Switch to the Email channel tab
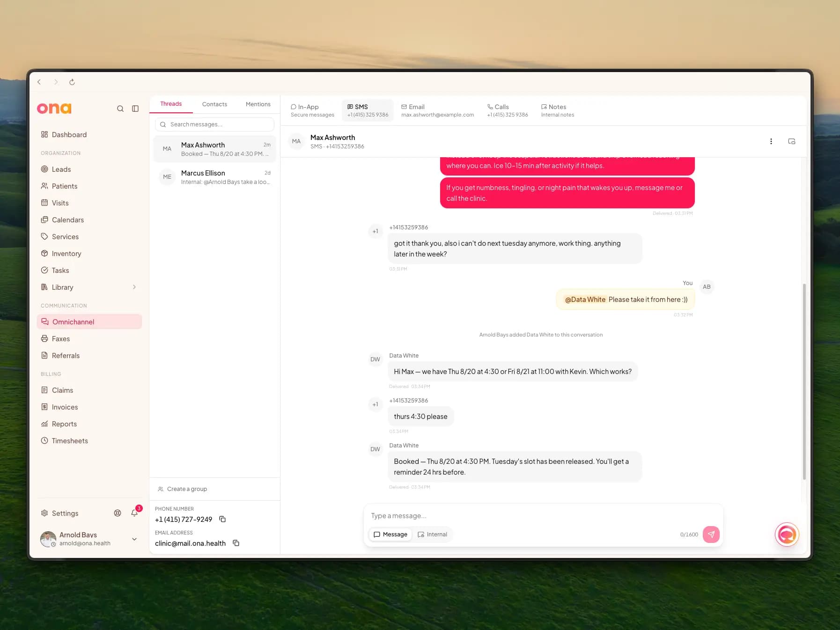The image size is (840, 630). click(x=437, y=110)
